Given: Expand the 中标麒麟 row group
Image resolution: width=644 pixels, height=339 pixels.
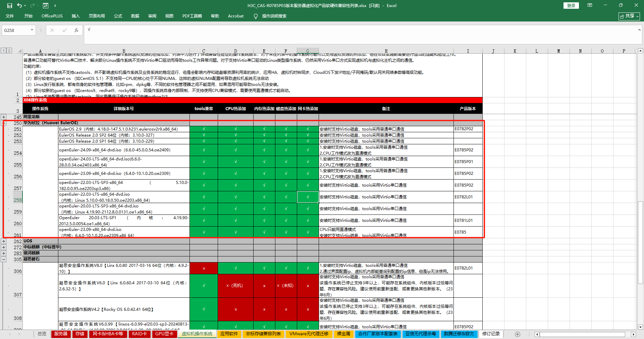Looking at the screenshot, I should point(4,247).
